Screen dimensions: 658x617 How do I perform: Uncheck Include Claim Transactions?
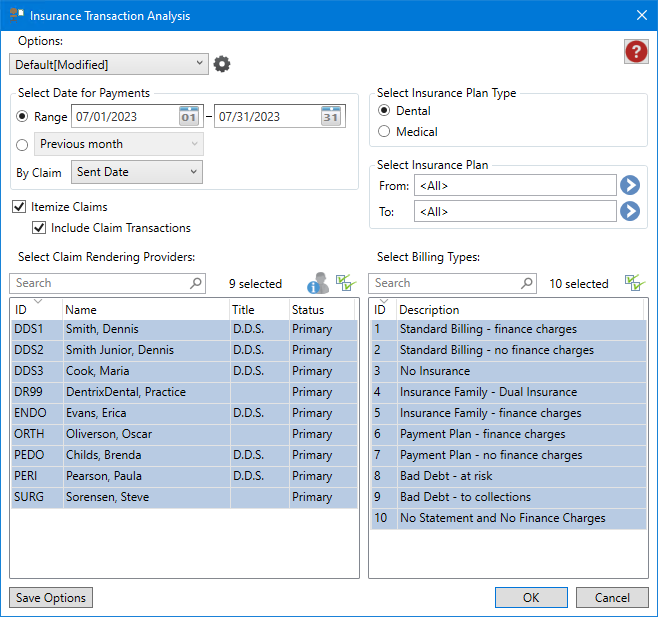point(40,227)
